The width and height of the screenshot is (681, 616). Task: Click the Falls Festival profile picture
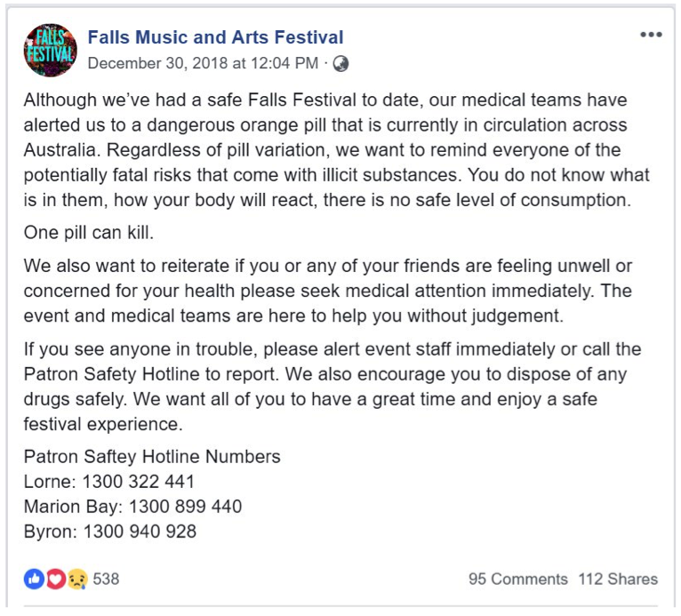click(x=50, y=51)
